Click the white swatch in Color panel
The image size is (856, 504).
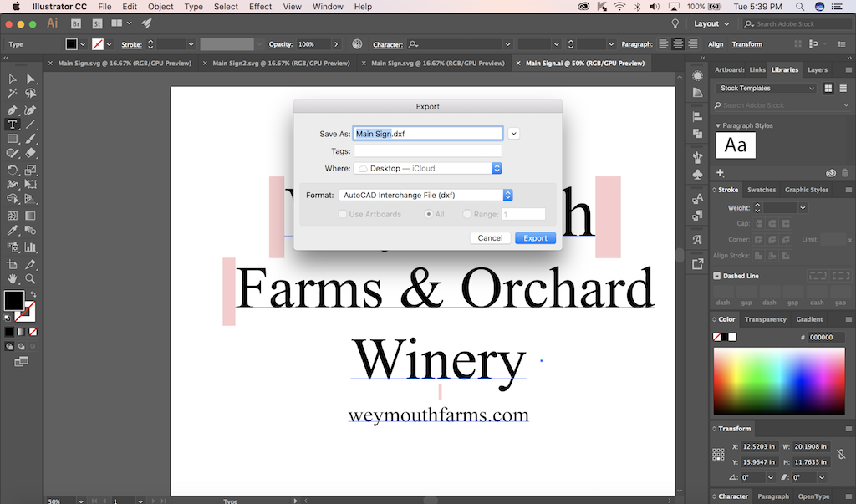(732, 337)
